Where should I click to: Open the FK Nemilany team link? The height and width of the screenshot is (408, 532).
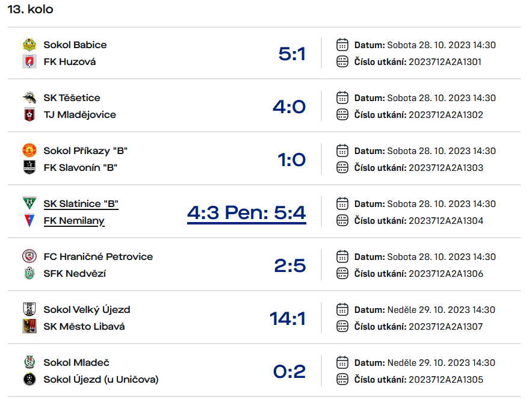pyautogui.click(x=74, y=221)
